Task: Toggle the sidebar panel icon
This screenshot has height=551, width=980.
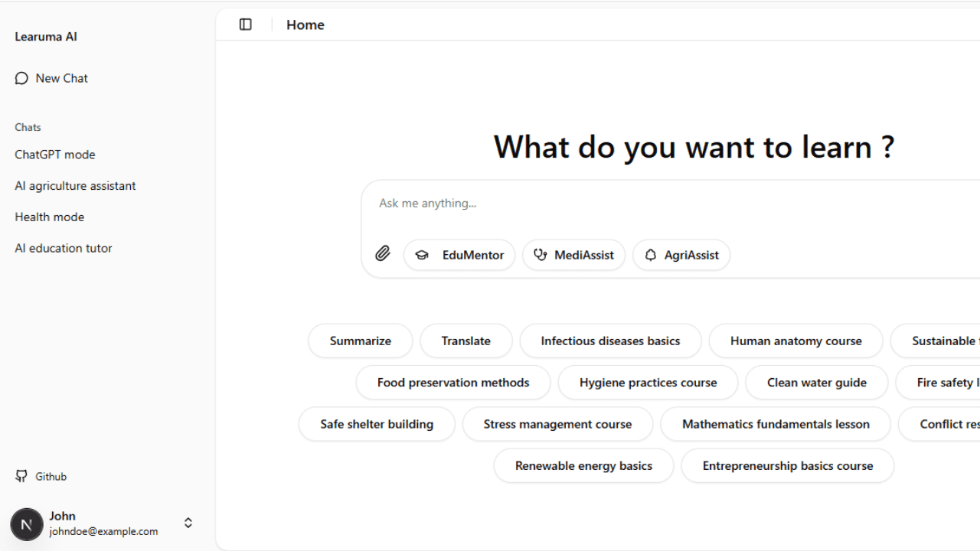Action: [246, 24]
